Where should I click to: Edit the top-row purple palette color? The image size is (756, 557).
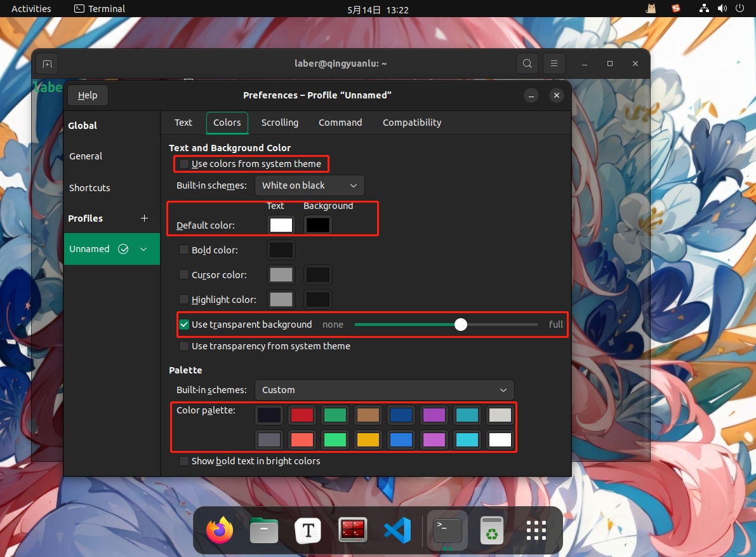[x=434, y=415]
